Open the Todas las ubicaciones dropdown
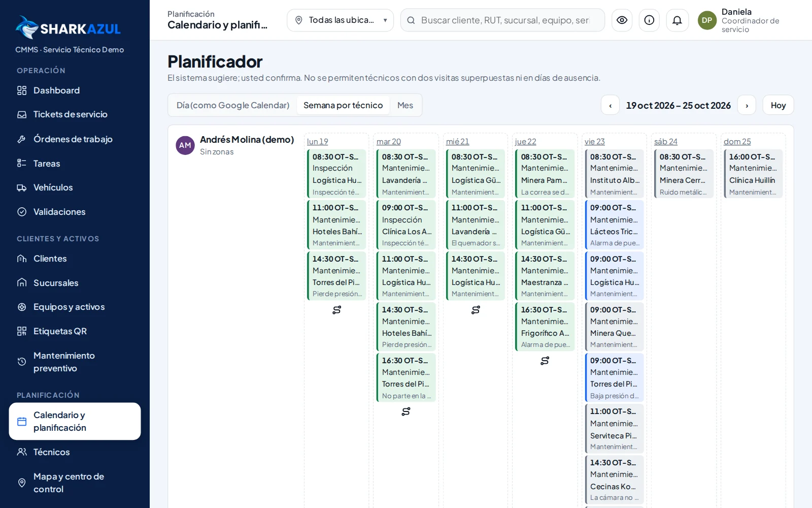The image size is (812, 508). [340, 20]
